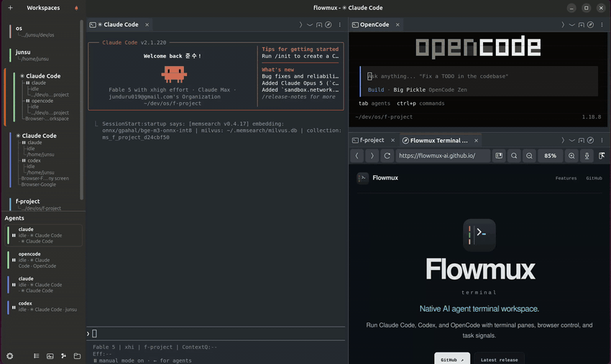The image size is (611, 364).
Task: Click right chevron in browser pane header
Action: click(563, 140)
